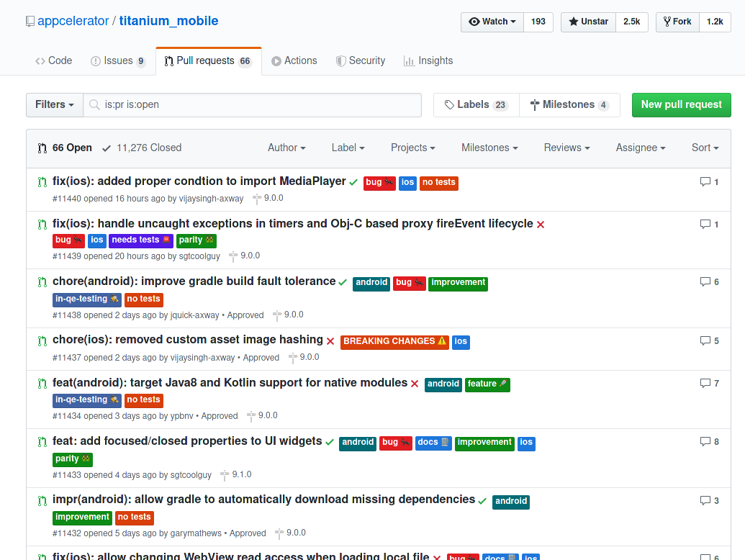Open the appcelerator organization link
The height and width of the screenshot is (560, 745).
(x=73, y=21)
